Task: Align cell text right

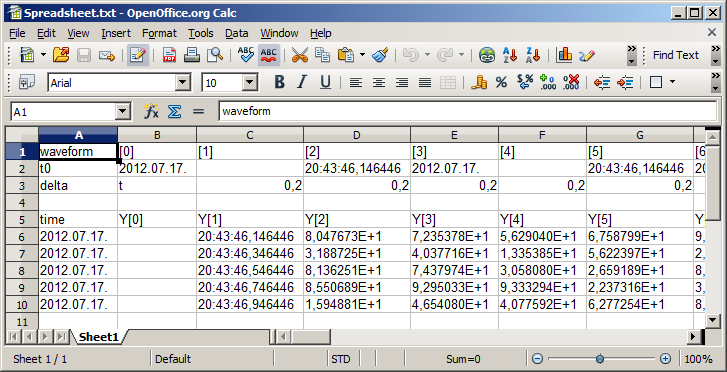Action: pos(402,83)
